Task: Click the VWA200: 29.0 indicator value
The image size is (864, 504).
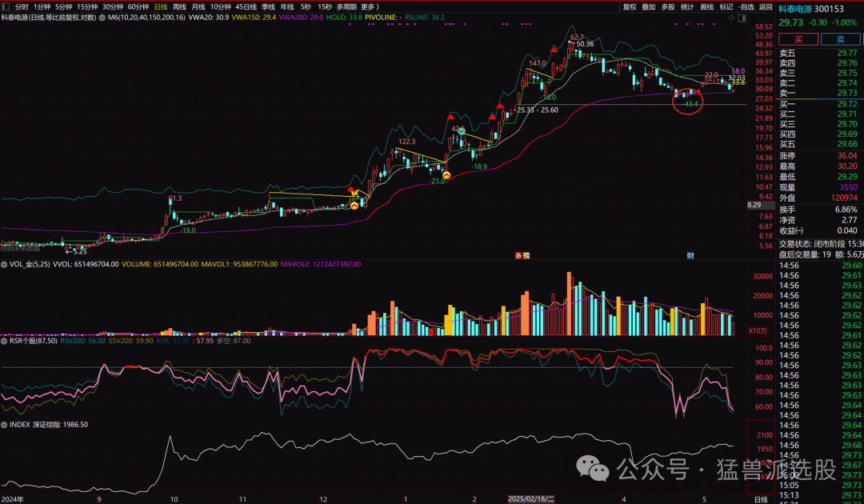Action: click(301, 18)
